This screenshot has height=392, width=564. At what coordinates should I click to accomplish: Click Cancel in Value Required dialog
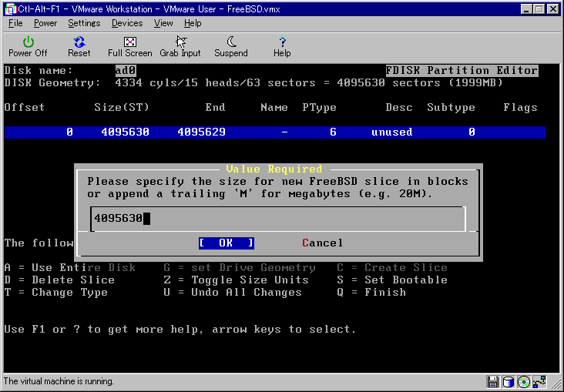coord(323,243)
